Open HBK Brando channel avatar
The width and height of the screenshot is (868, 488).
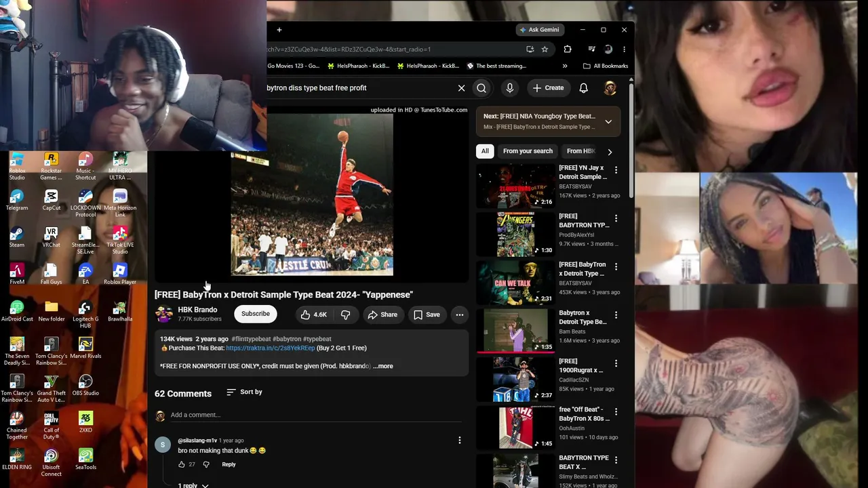coord(163,314)
